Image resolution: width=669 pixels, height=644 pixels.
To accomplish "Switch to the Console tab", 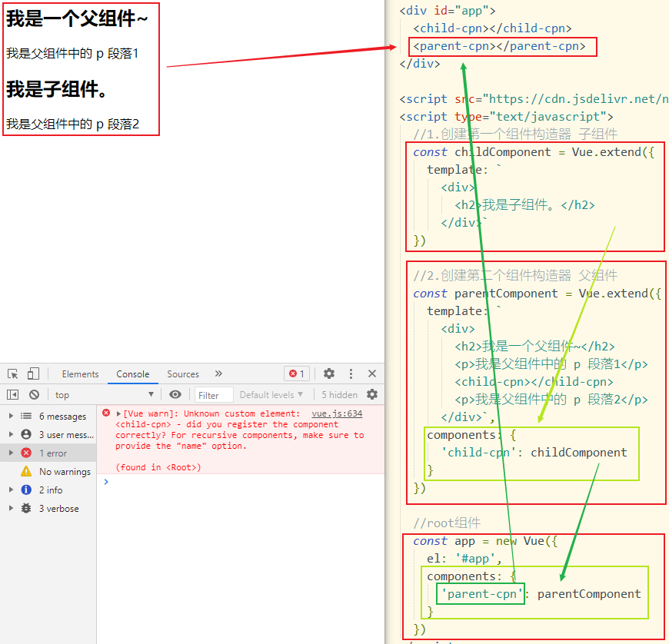I will tap(133, 374).
